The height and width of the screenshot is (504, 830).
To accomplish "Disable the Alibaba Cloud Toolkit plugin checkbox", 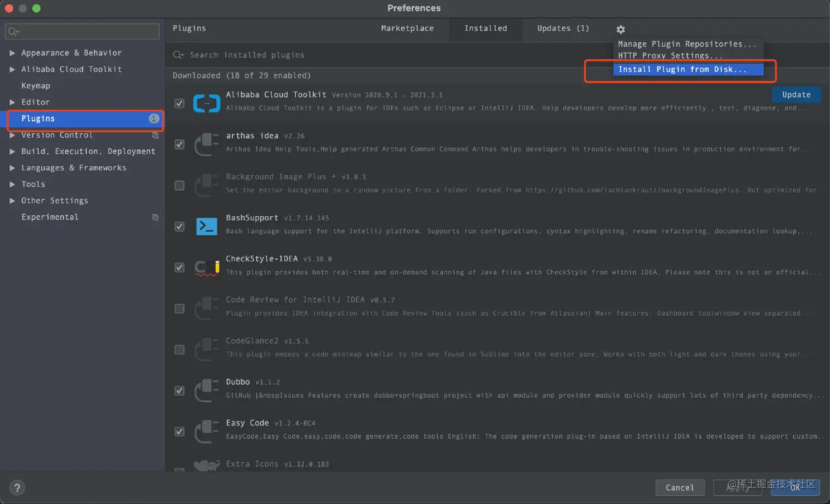I will 180,103.
